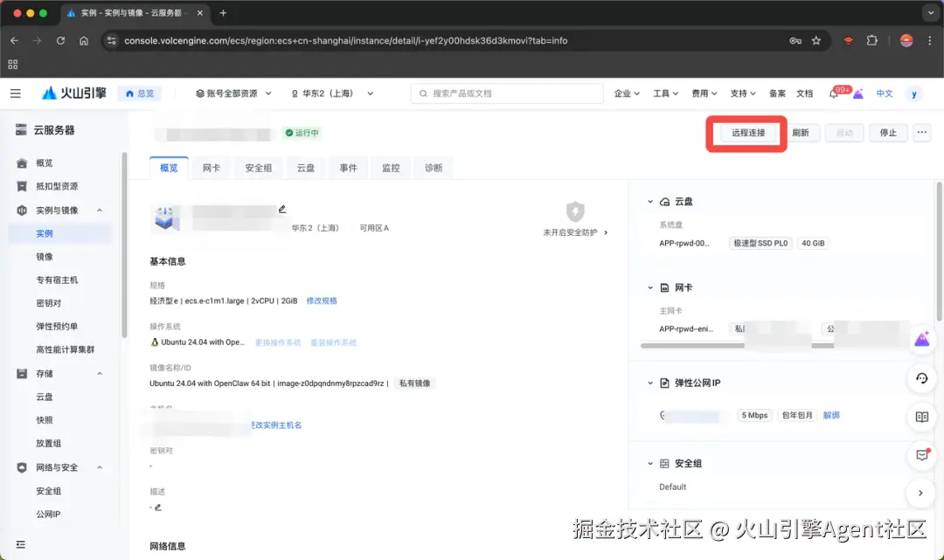
Task: Open the 支持 menu dropdown
Action: 743,93
